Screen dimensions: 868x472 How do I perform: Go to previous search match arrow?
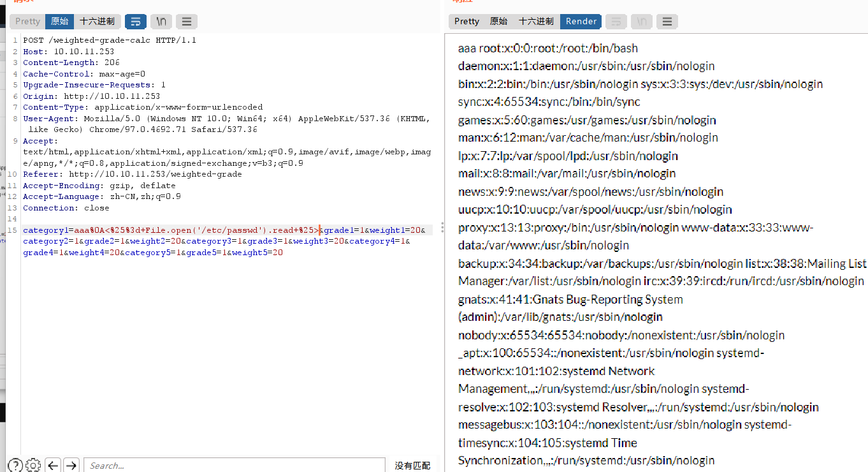(53, 465)
